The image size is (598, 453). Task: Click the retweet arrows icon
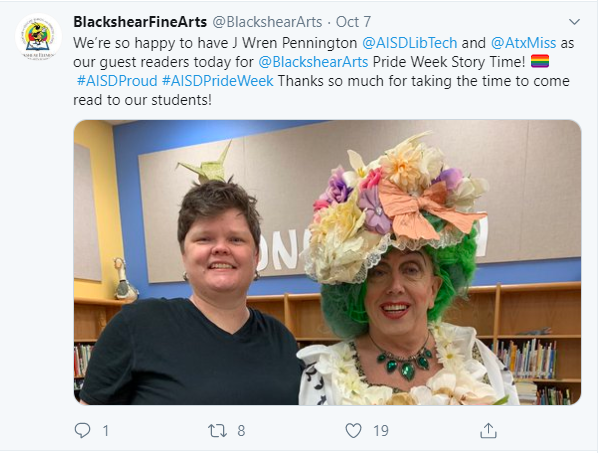point(217,431)
